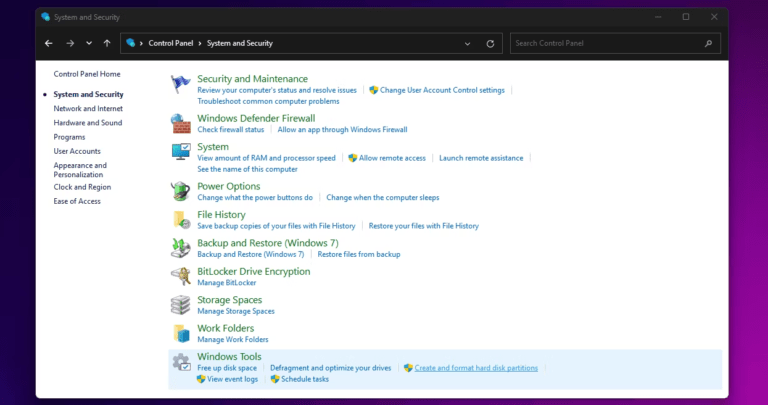Click the Windows Tools gear icon

pyautogui.click(x=180, y=362)
